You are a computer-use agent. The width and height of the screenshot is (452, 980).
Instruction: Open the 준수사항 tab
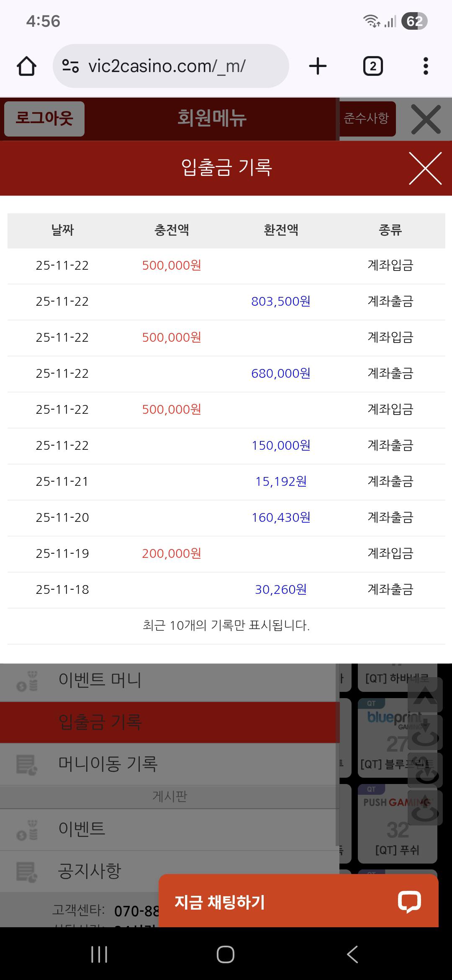click(x=367, y=119)
